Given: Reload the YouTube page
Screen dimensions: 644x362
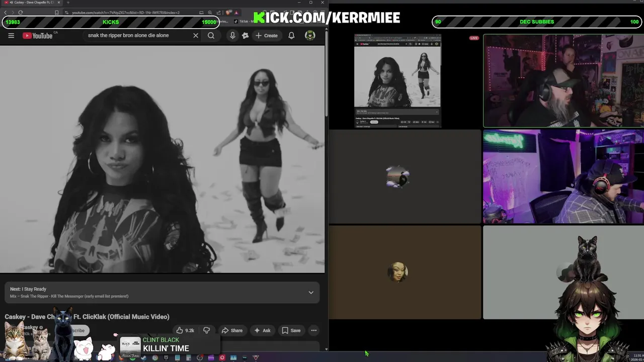Looking at the screenshot, I should [21, 13].
